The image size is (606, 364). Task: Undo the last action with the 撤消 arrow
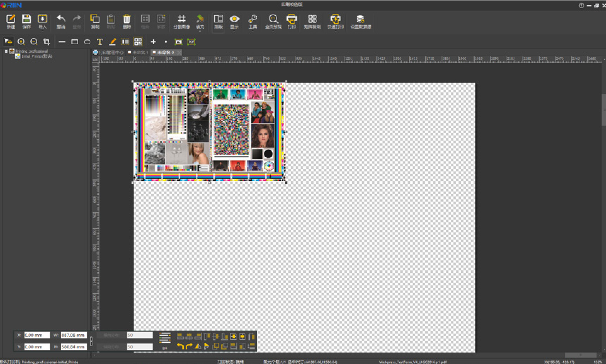pyautogui.click(x=61, y=19)
